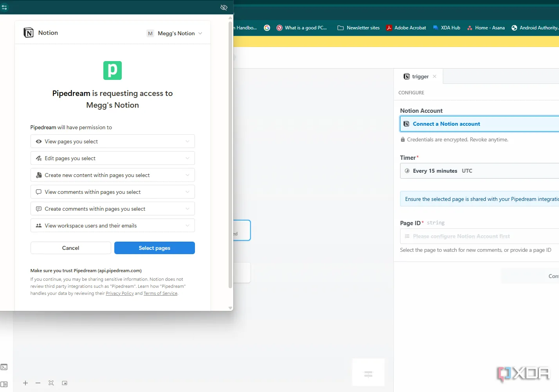
Task: Open the site settings tune icon
Action: point(4,7)
